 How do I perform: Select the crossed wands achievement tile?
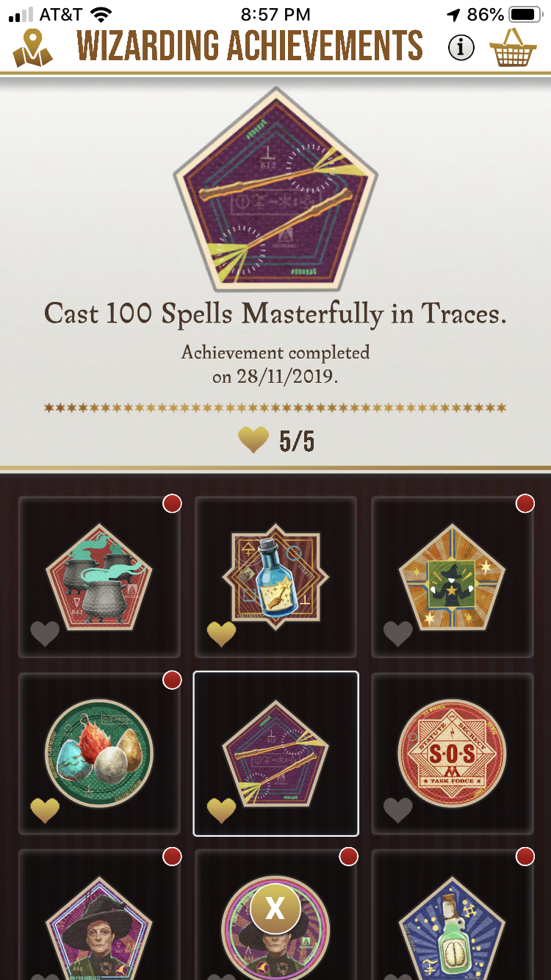275,753
